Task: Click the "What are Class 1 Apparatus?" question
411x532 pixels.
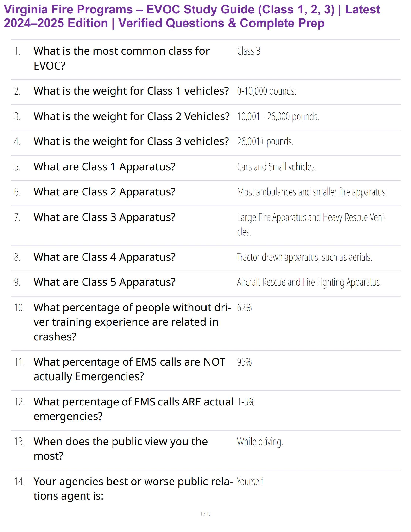Action: [x=104, y=167]
